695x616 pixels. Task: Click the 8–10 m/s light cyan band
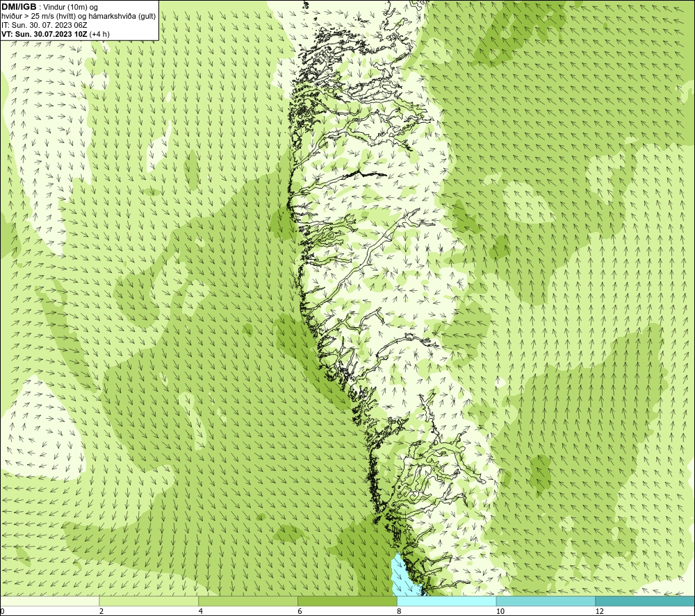click(x=447, y=601)
